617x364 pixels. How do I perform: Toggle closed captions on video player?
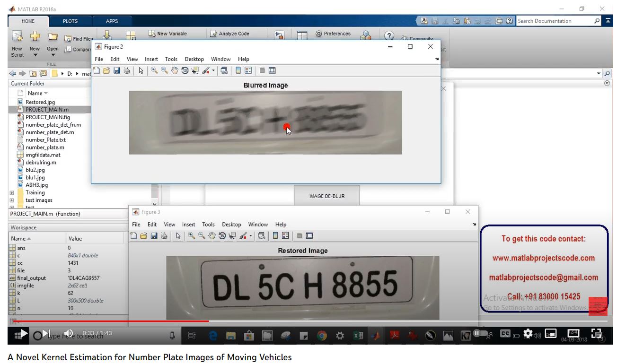[505, 333]
